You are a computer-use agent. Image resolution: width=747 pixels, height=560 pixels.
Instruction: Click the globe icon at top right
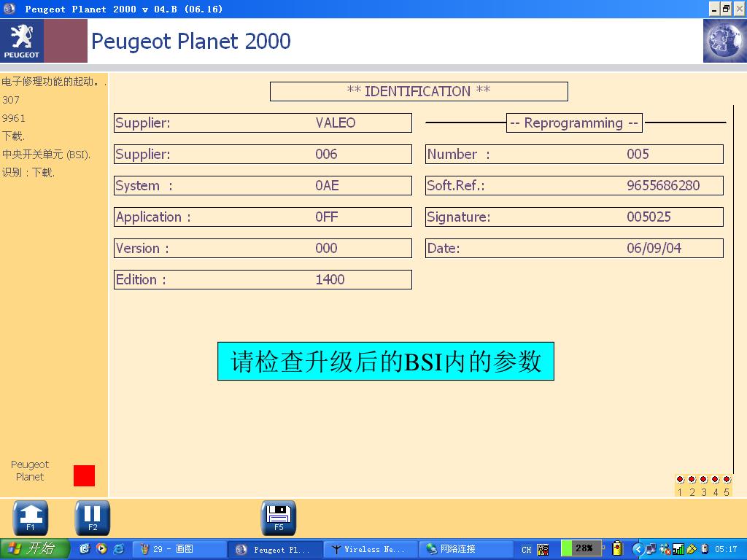point(724,41)
